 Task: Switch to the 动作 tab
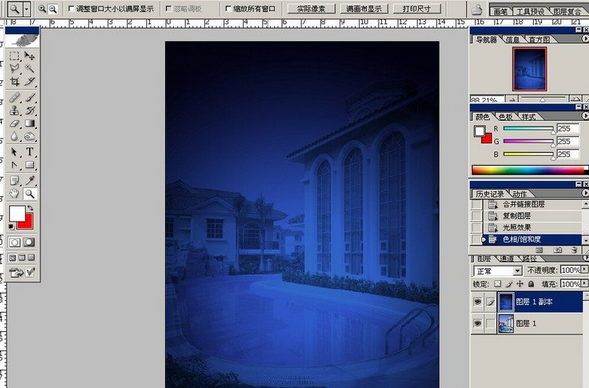tap(520, 194)
